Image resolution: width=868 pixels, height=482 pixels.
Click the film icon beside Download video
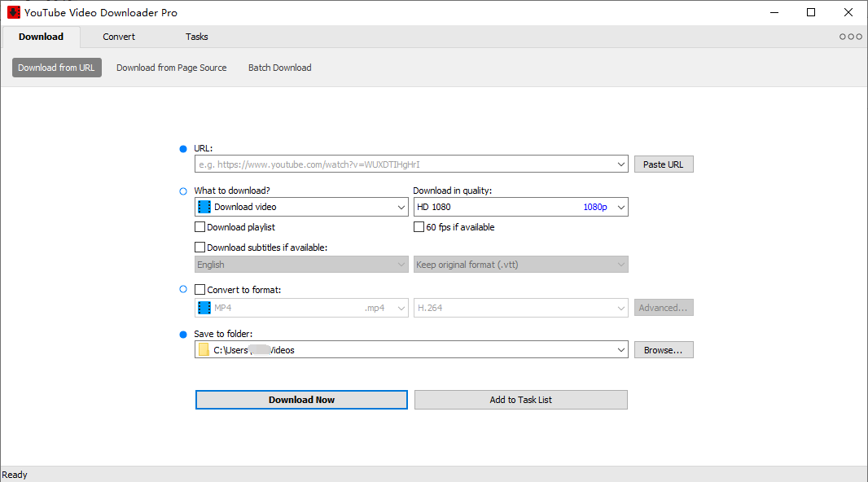(204, 207)
